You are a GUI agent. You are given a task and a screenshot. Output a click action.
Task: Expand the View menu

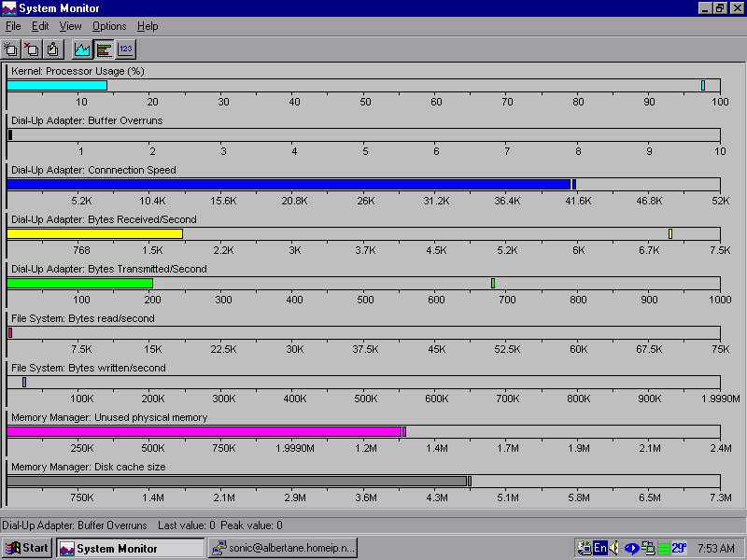click(x=71, y=26)
